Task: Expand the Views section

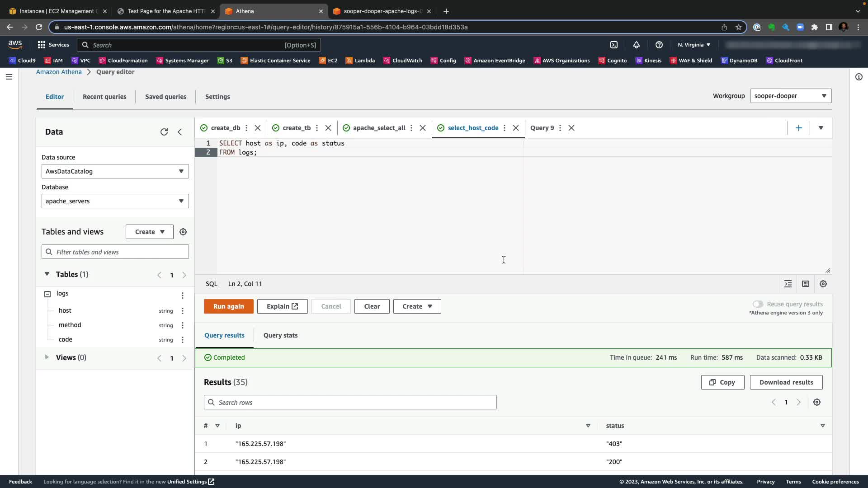Action: pos(47,357)
